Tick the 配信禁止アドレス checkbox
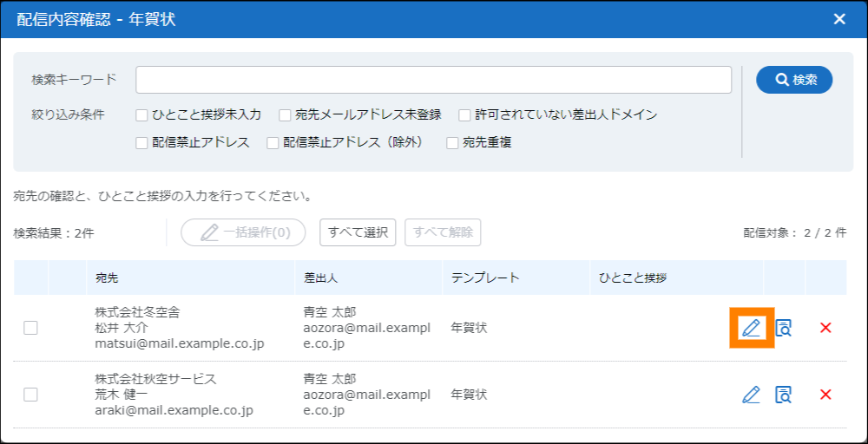 point(142,143)
